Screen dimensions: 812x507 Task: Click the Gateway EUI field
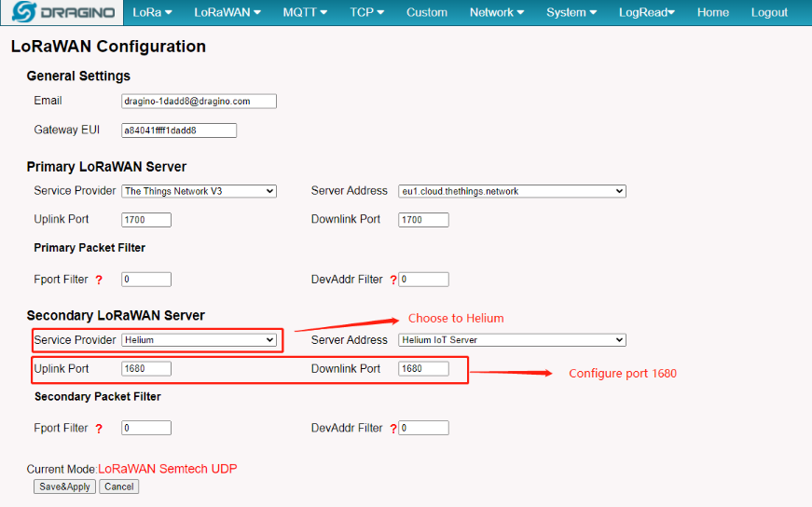click(x=179, y=130)
